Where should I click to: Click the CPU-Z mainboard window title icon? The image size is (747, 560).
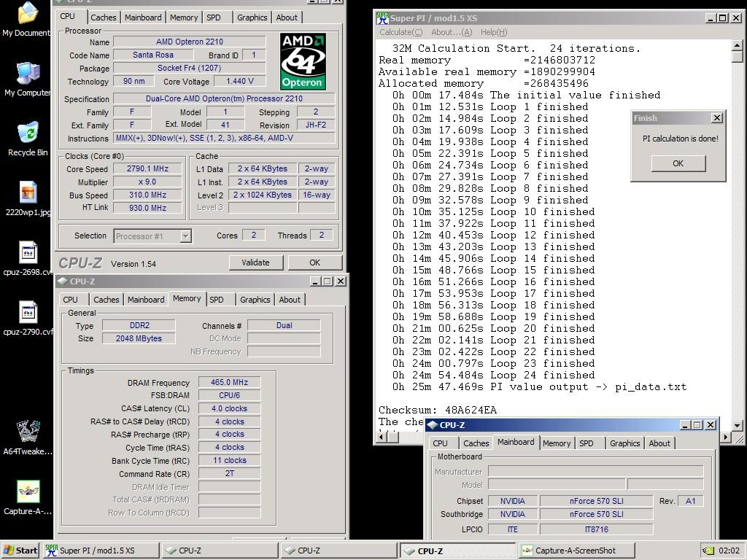(432, 425)
